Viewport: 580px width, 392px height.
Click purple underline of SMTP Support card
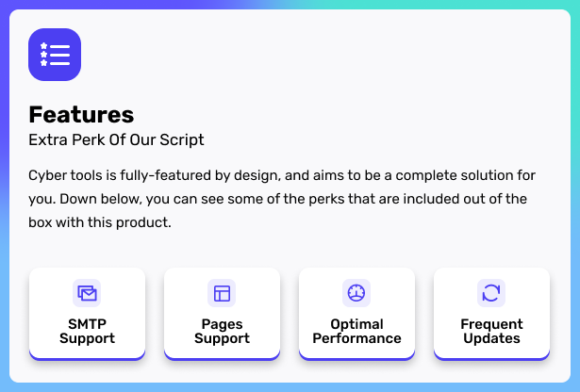[87, 357]
